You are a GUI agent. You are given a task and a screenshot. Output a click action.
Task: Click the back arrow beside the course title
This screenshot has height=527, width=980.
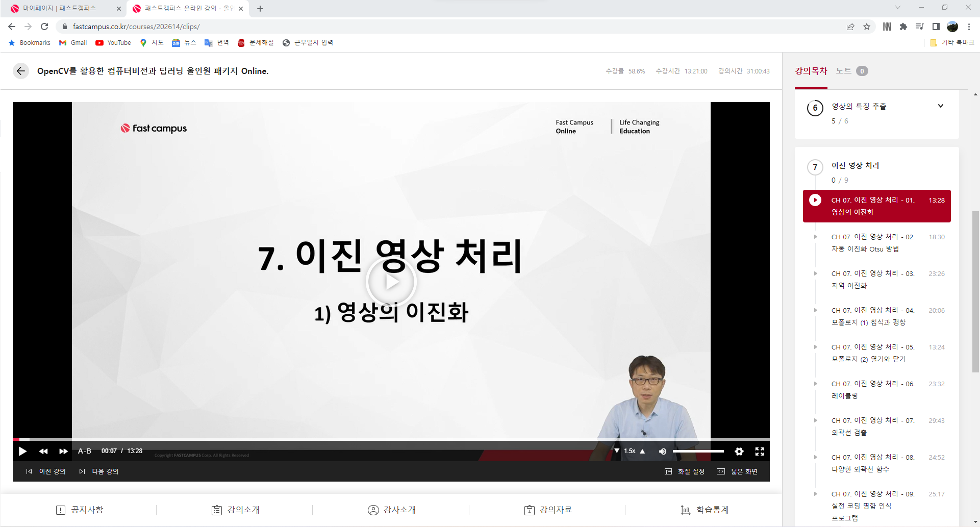[21, 71]
